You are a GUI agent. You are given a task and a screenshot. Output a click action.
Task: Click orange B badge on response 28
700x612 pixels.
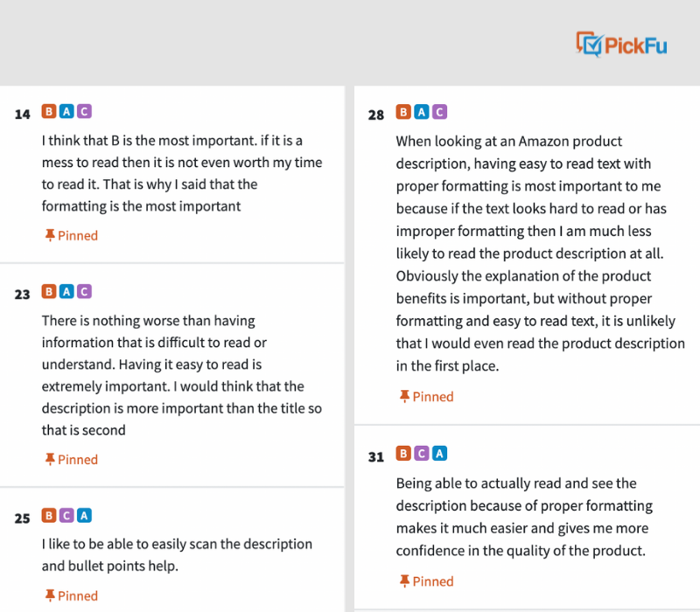tap(403, 112)
